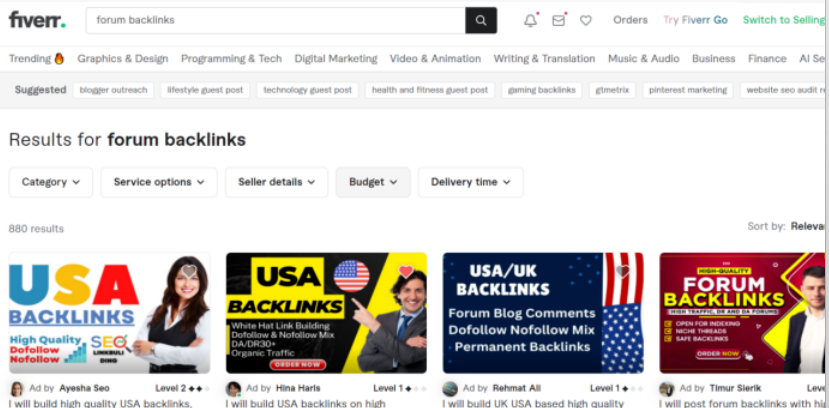The width and height of the screenshot is (829, 408).
Task: Focus the forum backlinks search field
Action: 275,20
